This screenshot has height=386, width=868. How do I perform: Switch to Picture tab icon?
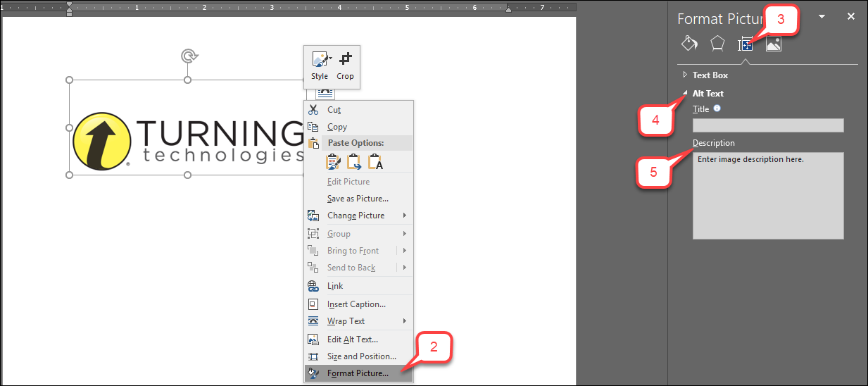point(774,44)
